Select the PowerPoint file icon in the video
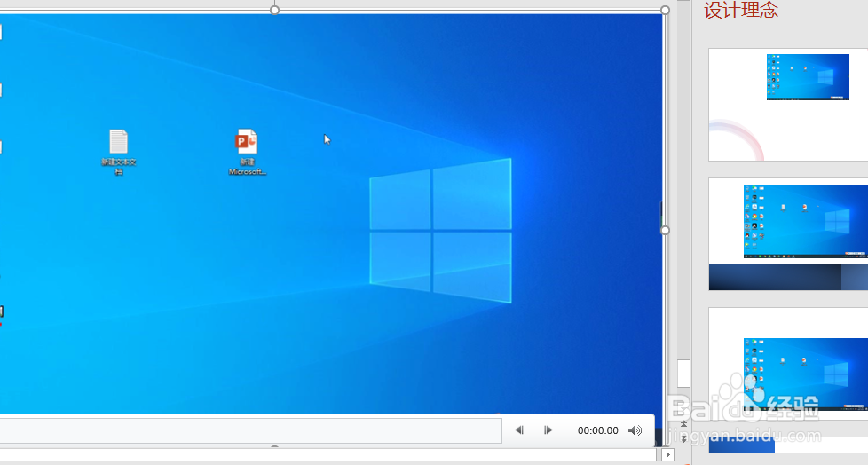The height and width of the screenshot is (465, 868). pyautogui.click(x=247, y=152)
